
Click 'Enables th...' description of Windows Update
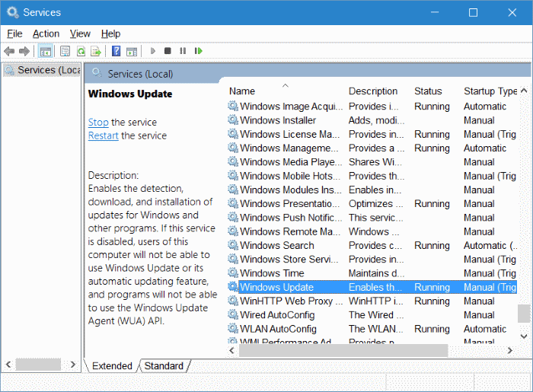click(x=375, y=287)
